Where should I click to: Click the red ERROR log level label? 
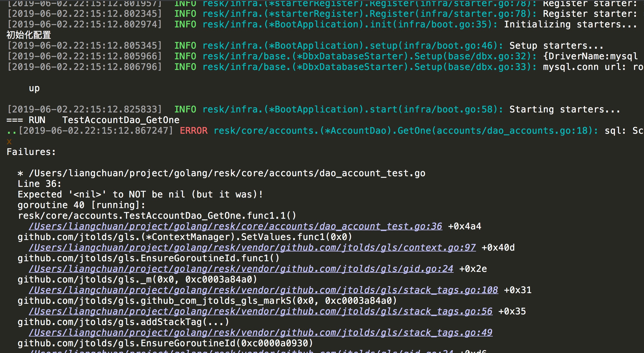point(194,130)
